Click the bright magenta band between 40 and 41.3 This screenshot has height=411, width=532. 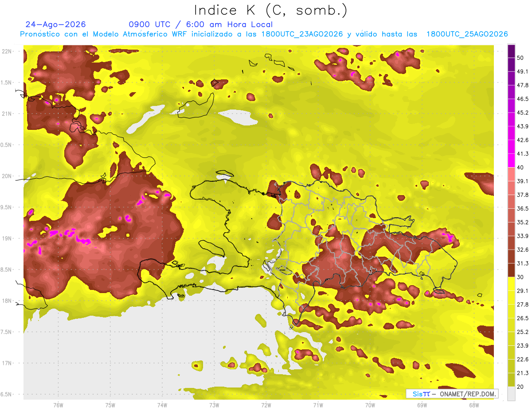[511, 160]
